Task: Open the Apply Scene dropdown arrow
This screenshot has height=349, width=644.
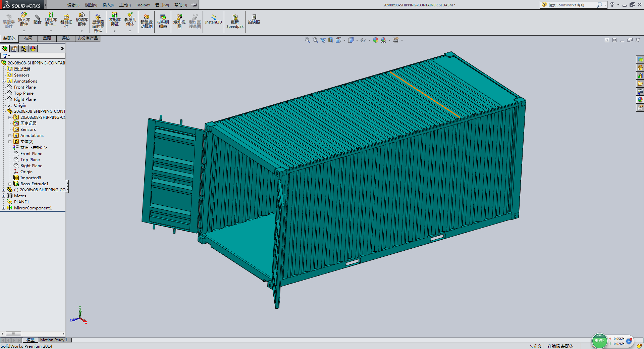Action: [x=389, y=40]
